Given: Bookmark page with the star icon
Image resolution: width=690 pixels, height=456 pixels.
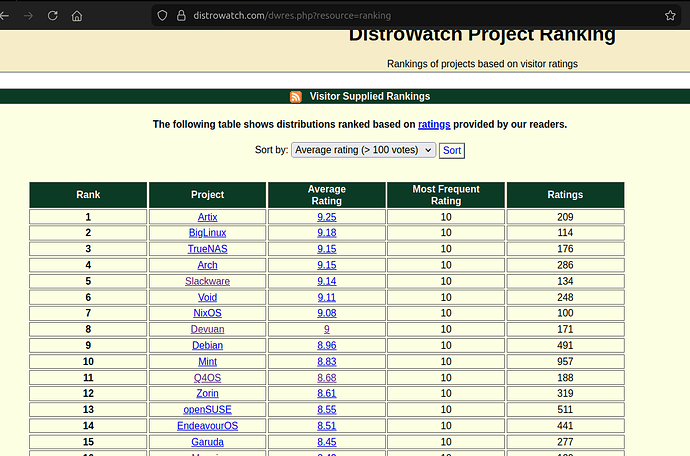Looking at the screenshot, I should (x=670, y=16).
